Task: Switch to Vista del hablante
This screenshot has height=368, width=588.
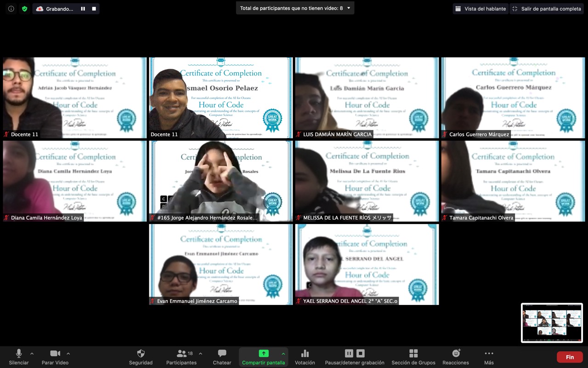Action: [x=481, y=9]
